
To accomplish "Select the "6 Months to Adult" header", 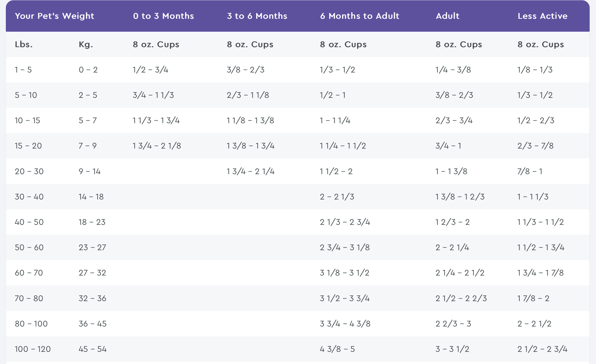I will tap(359, 16).
